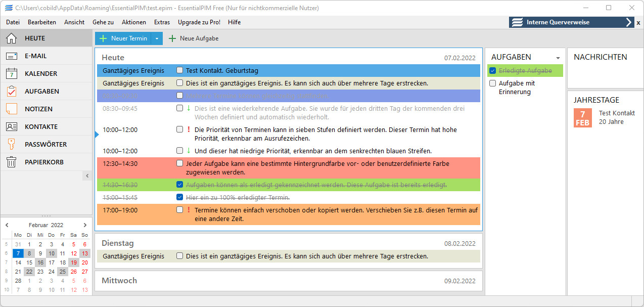Enable the Aufgabe mit Erinnerung filter
This screenshot has height=307, width=644.
coord(493,83)
